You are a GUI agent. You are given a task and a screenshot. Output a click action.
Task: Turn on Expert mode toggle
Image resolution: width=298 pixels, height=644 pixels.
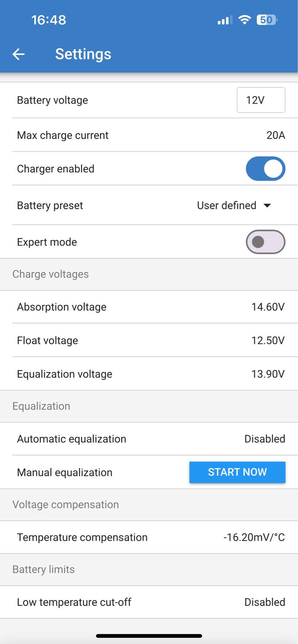pos(265,242)
